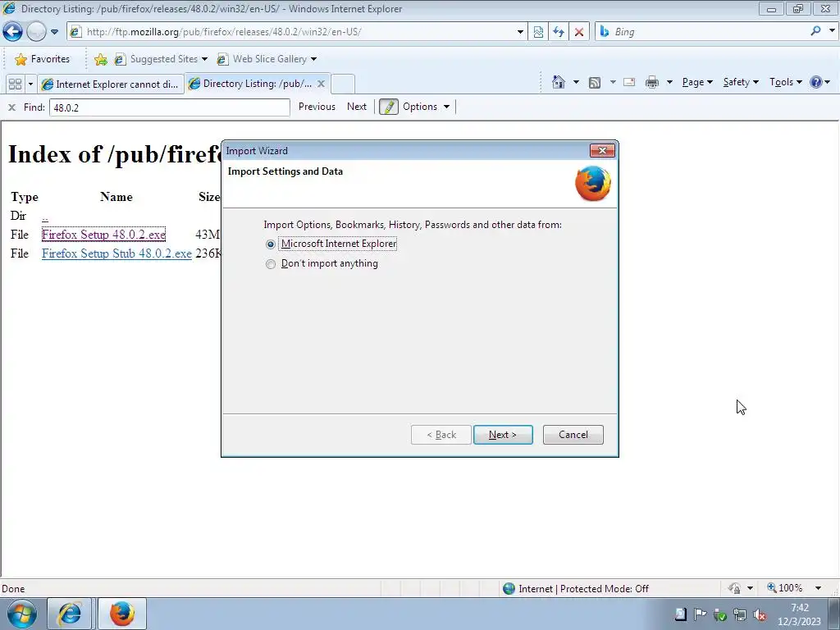Image resolution: width=840 pixels, height=630 pixels.
Task: Select Don't import anything radio option
Action: 271,264
